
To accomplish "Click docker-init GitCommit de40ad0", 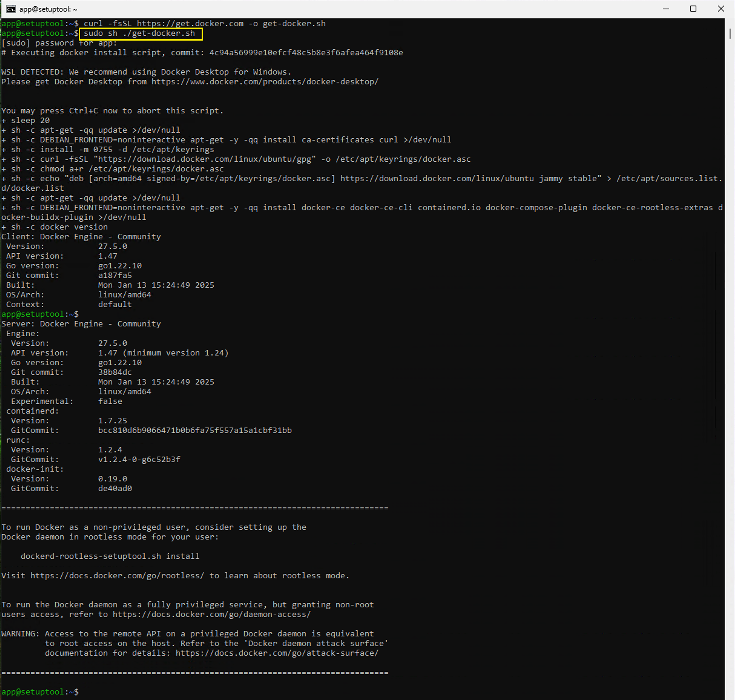I will [115, 489].
